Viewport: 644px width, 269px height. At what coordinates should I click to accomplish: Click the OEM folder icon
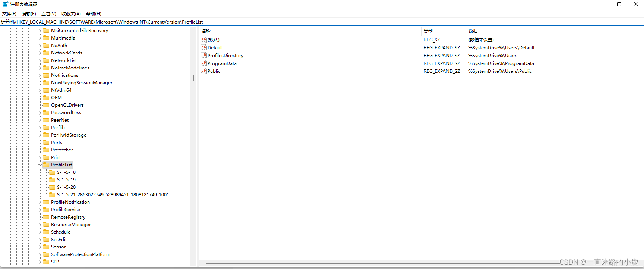46,97
